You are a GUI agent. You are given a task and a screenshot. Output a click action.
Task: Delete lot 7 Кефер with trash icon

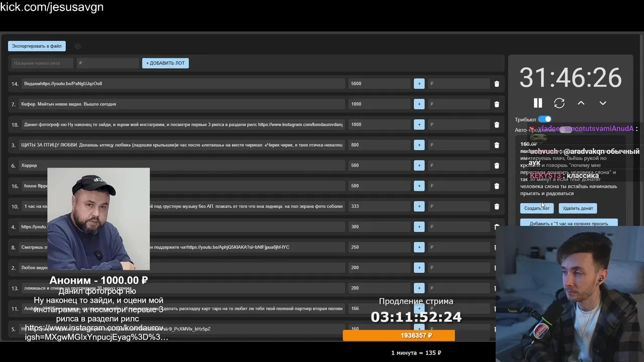pyautogui.click(x=497, y=104)
